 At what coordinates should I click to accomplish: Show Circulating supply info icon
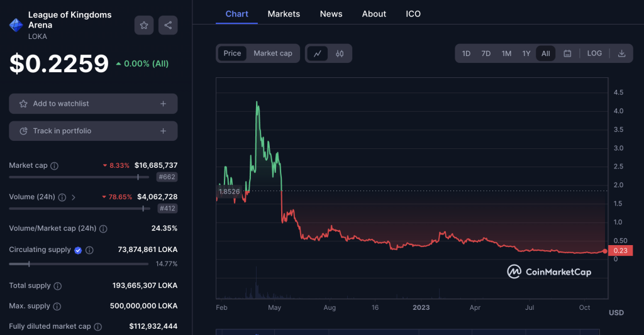point(89,250)
